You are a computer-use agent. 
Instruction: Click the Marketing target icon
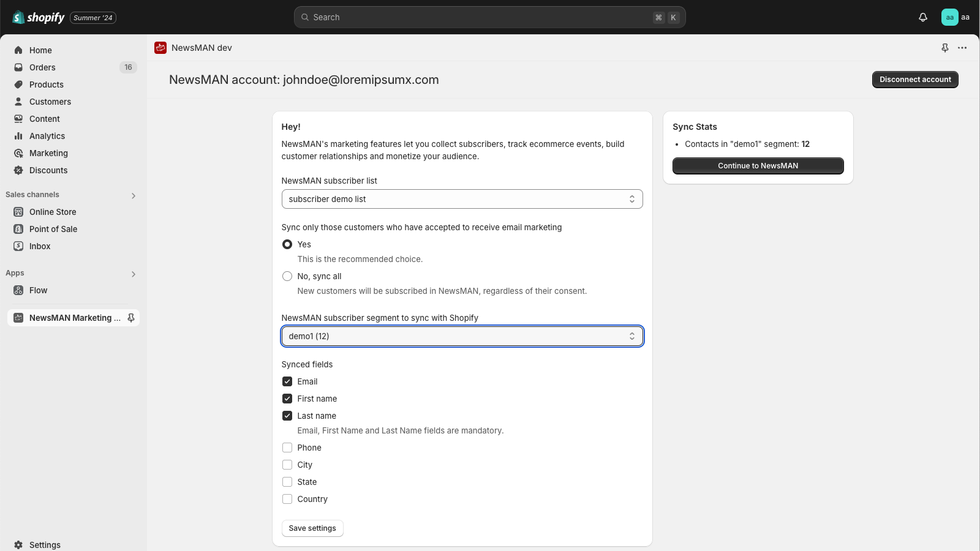[18, 153]
